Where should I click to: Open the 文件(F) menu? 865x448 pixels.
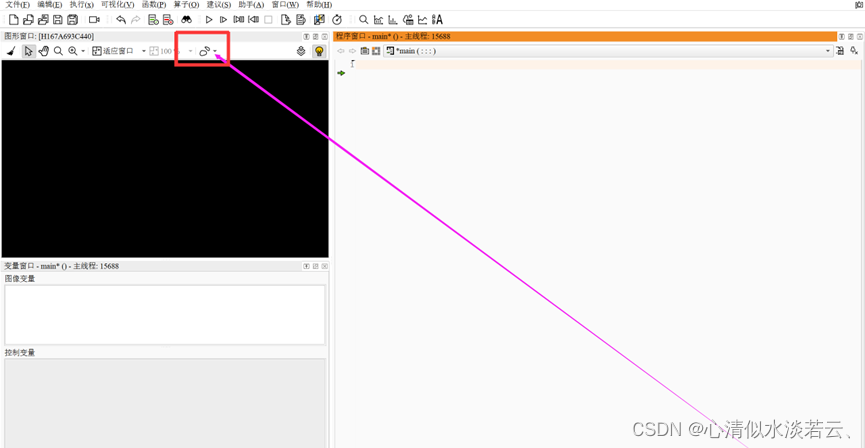point(18,4)
